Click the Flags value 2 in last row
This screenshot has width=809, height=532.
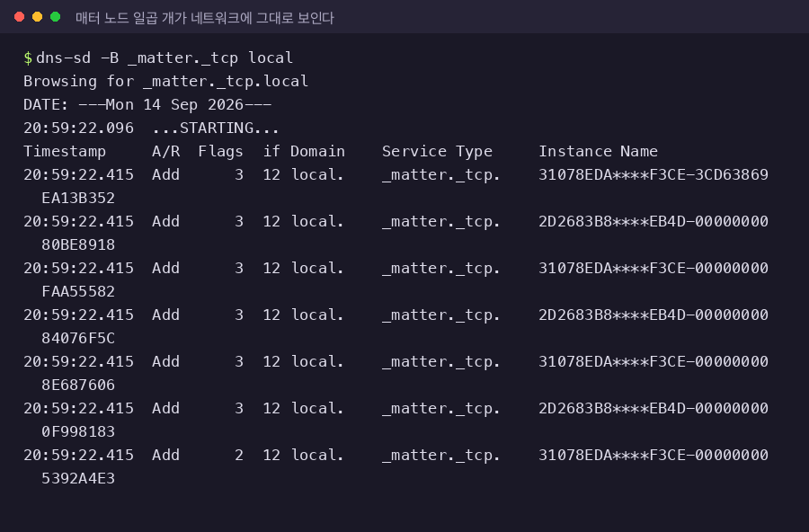(239, 455)
